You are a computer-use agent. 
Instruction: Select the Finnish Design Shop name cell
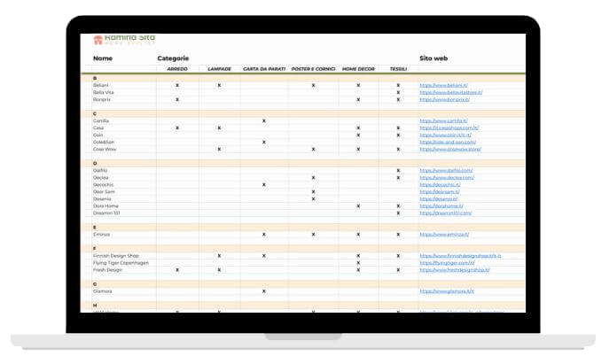coord(116,256)
